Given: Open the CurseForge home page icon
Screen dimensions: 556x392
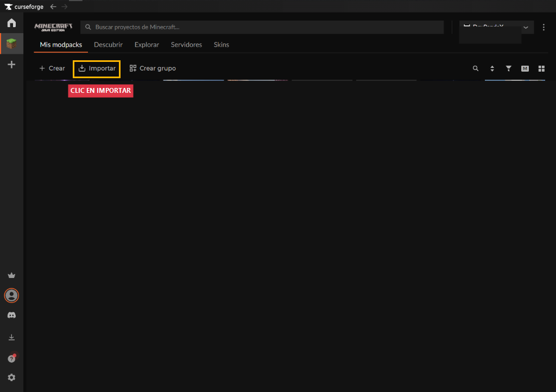Looking at the screenshot, I should tap(11, 23).
